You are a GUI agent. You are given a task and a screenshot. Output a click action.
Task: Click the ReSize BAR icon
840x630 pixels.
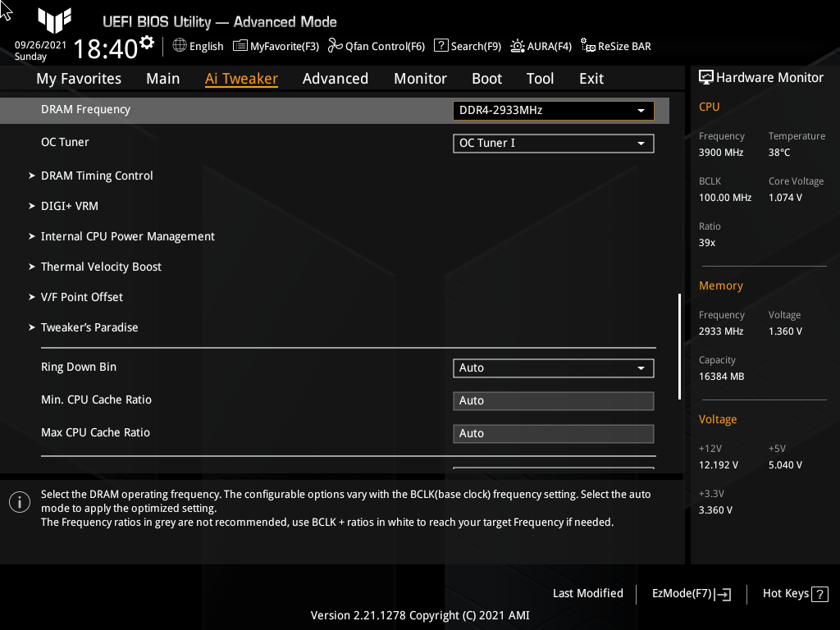[x=588, y=46]
